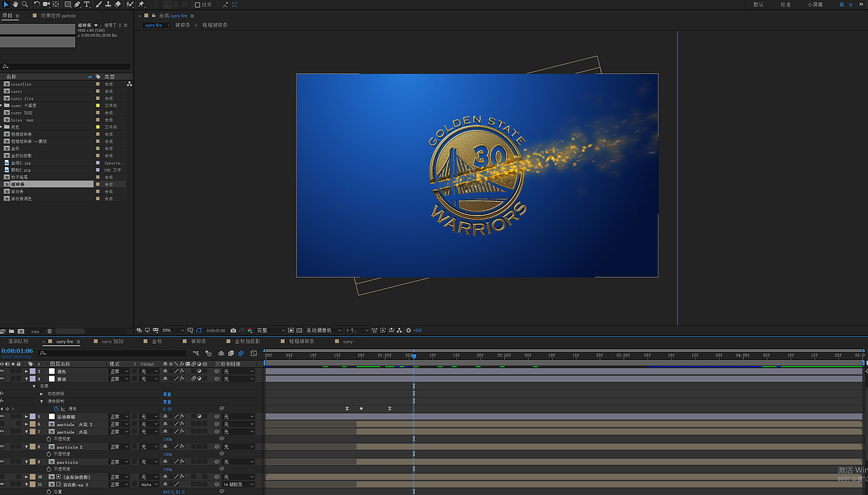Screen dimensions: 868x495
Task: Toggle visibility of layer 9 particle
Action: pos(2,462)
